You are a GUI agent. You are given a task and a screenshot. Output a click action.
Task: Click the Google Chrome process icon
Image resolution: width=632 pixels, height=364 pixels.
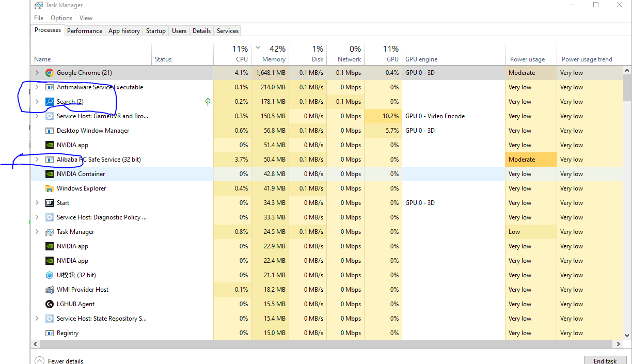pos(50,73)
